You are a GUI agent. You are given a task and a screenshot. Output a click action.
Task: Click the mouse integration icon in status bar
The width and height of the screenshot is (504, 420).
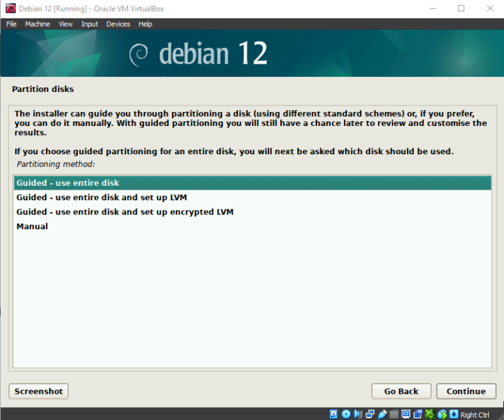(x=443, y=414)
